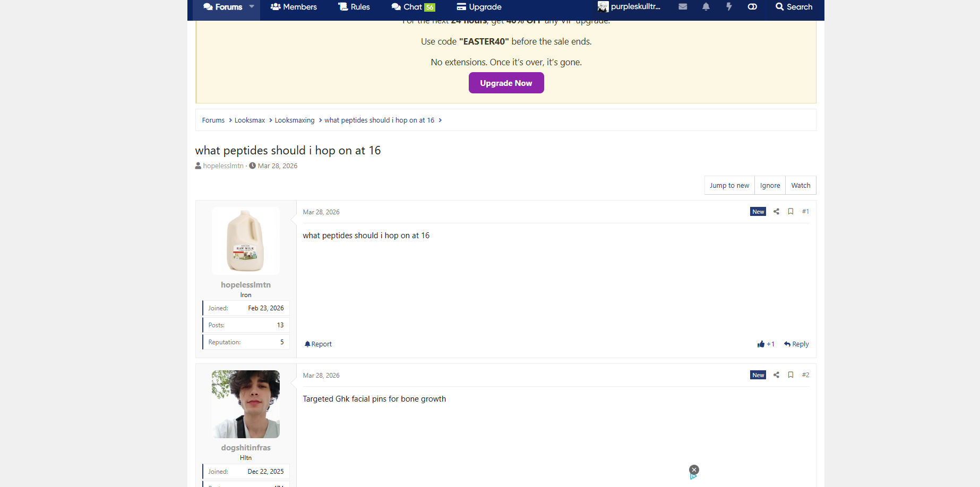The image size is (980, 487).
Task: Open the inbox envelope icon
Action: tap(683, 7)
